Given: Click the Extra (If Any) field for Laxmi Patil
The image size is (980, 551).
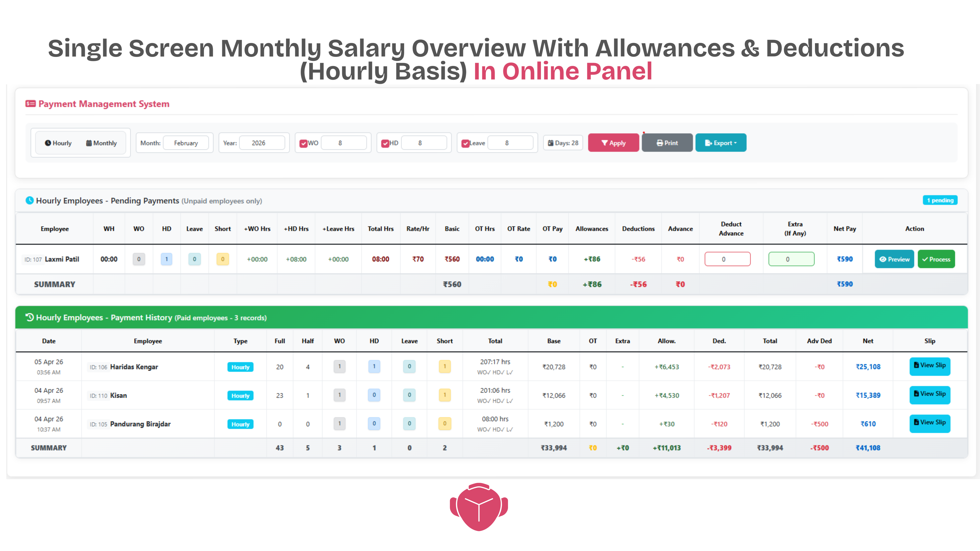Looking at the screenshot, I should 791,259.
